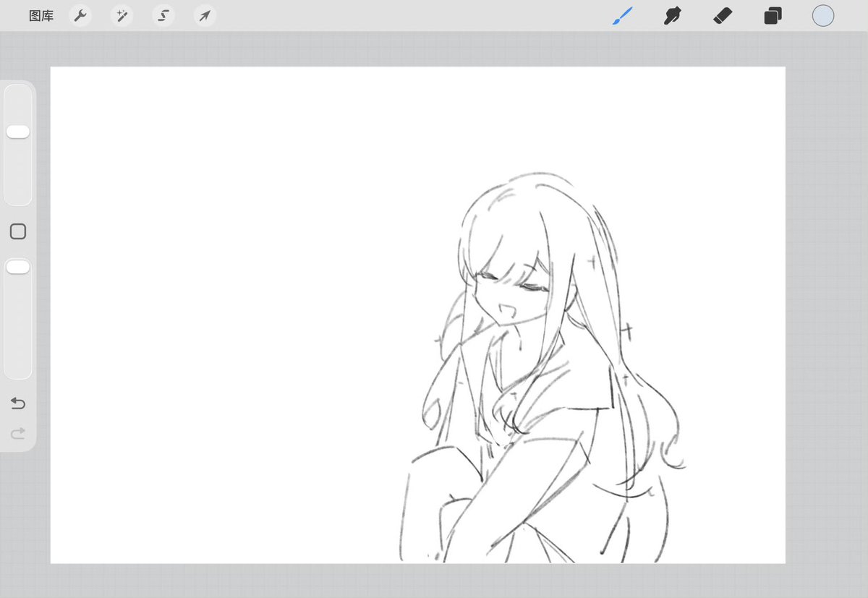This screenshot has width=868, height=598.
Task: Click the sketched girl on canvas
Action: click(x=542, y=369)
